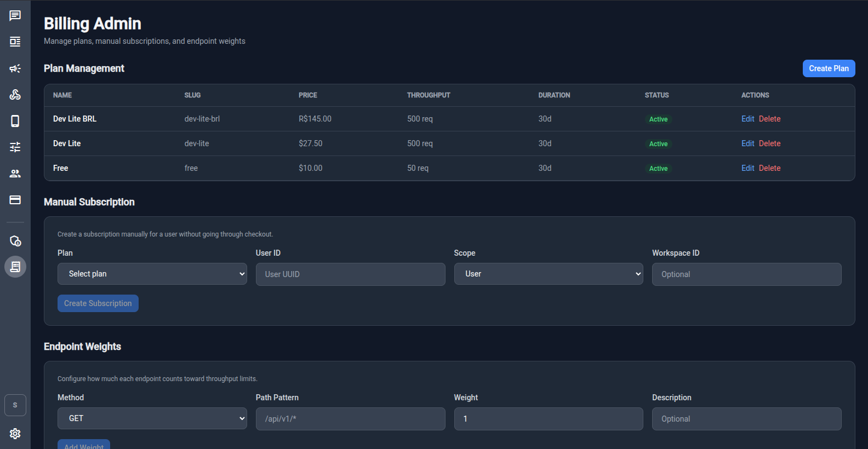Edit the Dev Lite BRL plan
868x449 pixels.
747,119
